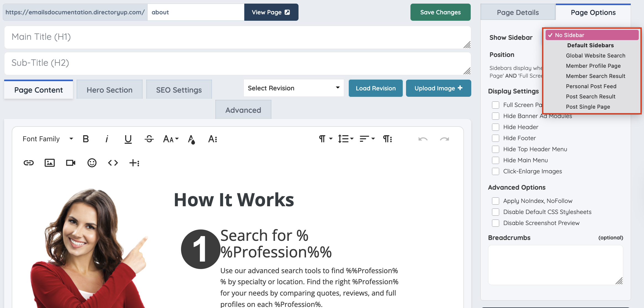Expand the Font Family dropdown
Image resolution: width=644 pixels, height=308 pixels.
point(48,139)
